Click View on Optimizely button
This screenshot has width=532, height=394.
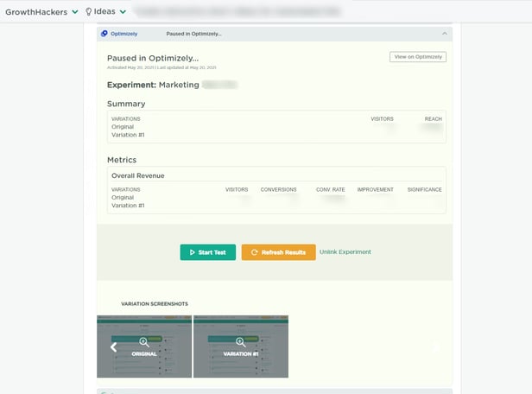[x=418, y=57]
